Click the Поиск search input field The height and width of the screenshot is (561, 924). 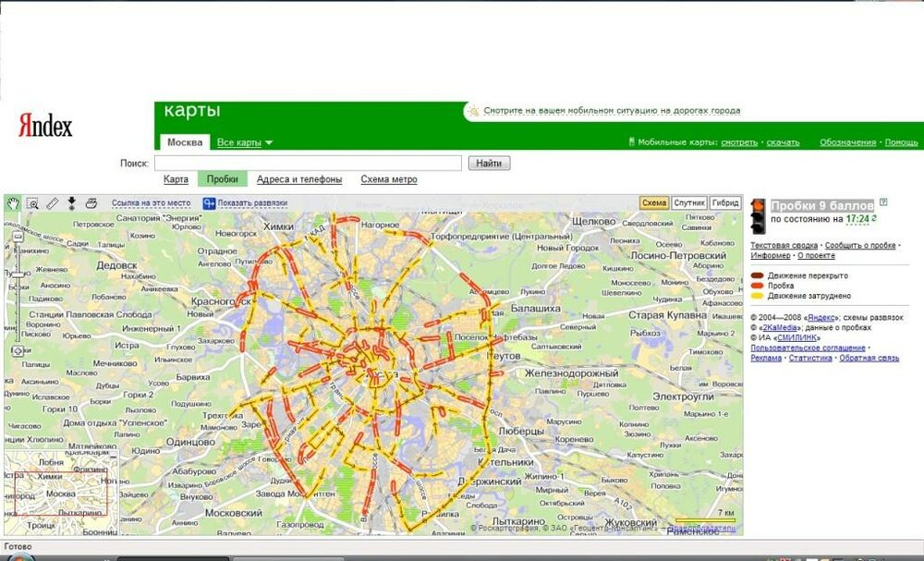(309, 164)
